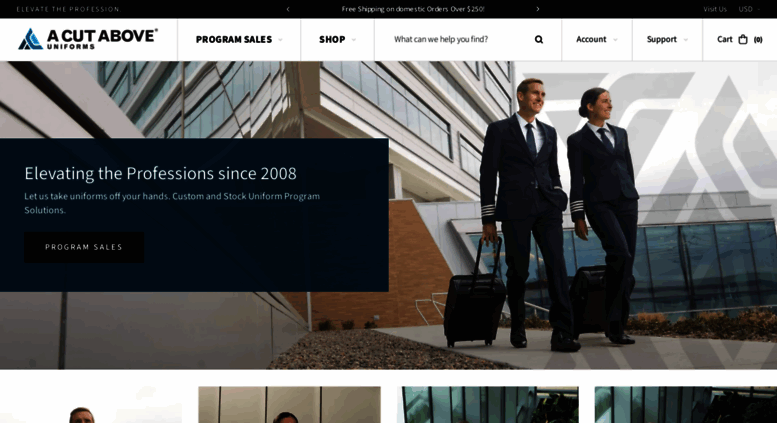Follow the Visit Us link
This screenshot has height=423, width=777.
[x=715, y=9]
